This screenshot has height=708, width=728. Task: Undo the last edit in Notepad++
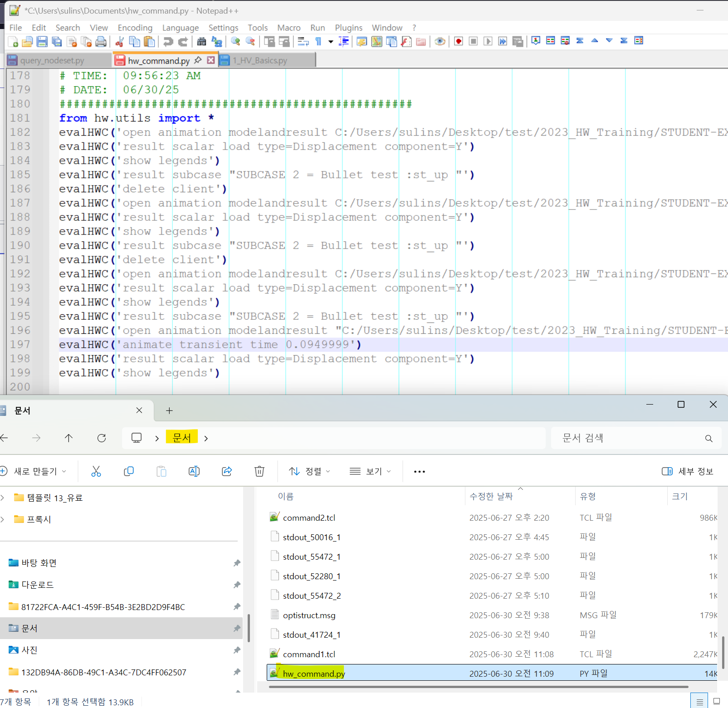tap(168, 42)
